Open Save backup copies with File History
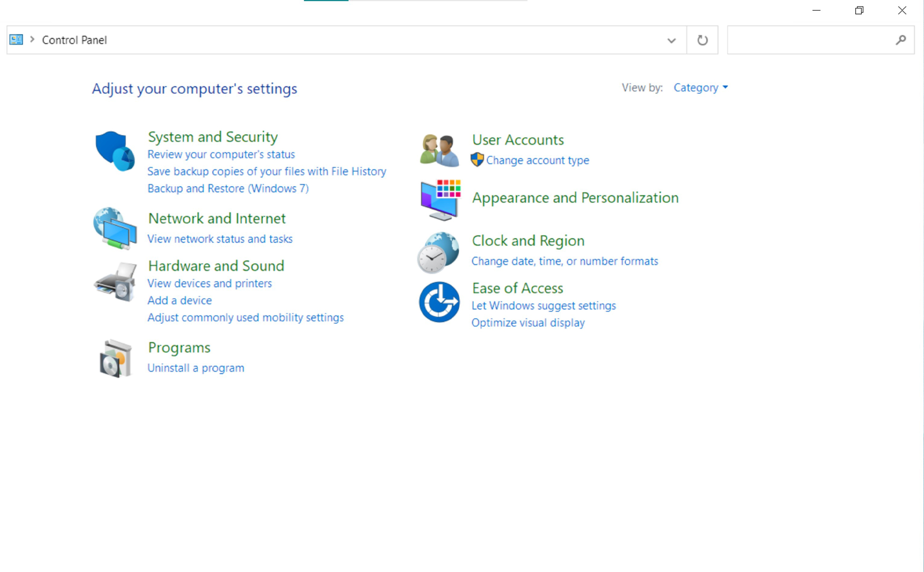924x572 pixels. [267, 171]
